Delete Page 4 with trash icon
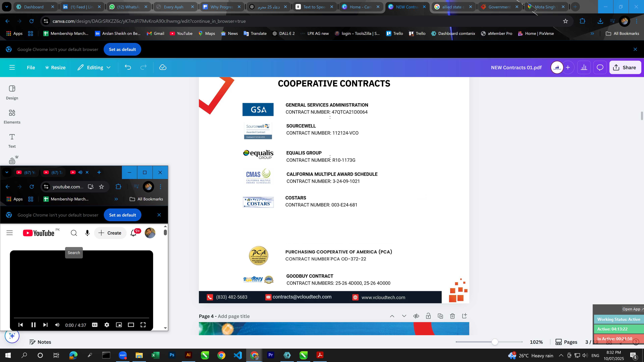Image resolution: width=644 pixels, height=362 pixels. tap(452, 316)
